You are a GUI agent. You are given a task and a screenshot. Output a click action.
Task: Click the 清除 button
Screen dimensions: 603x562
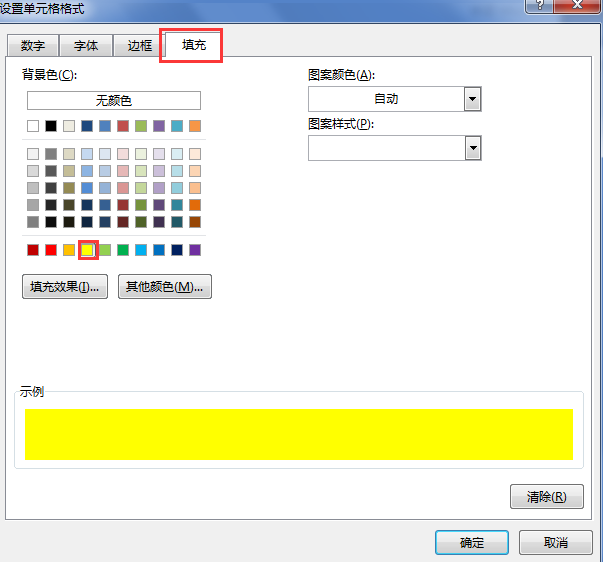(547, 497)
